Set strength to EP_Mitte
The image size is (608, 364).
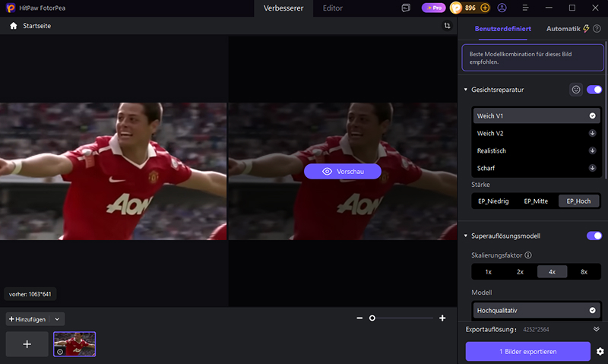[x=536, y=201]
